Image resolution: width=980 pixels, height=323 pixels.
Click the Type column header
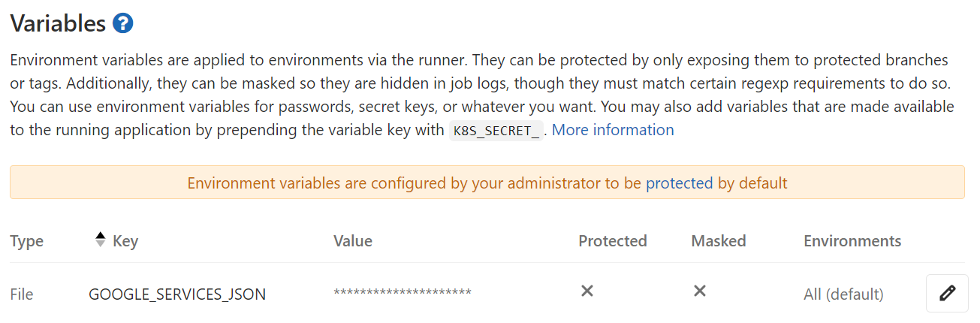click(27, 241)
